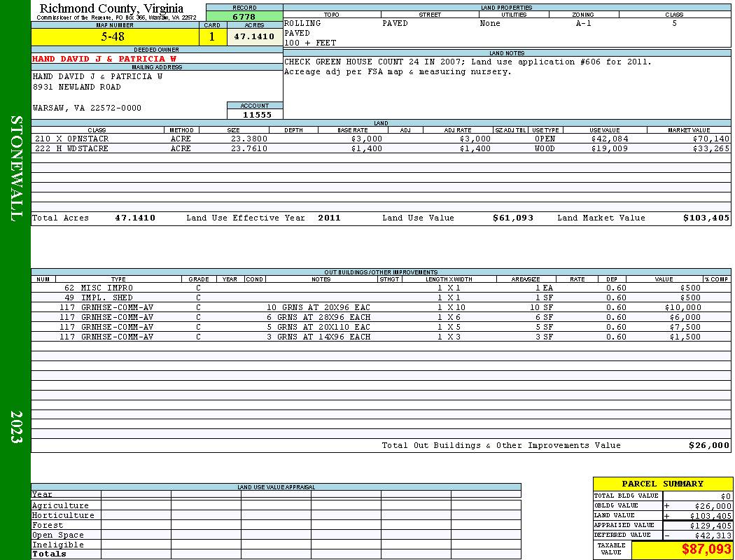Click the use value $19,009
Image resolution: width=735 pixels, height=560 pixels.
[x=610, y=148]
